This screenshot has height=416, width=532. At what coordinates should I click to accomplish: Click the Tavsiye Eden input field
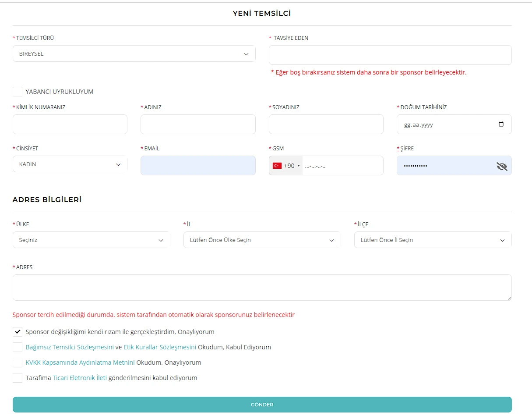tap(390, 55)
